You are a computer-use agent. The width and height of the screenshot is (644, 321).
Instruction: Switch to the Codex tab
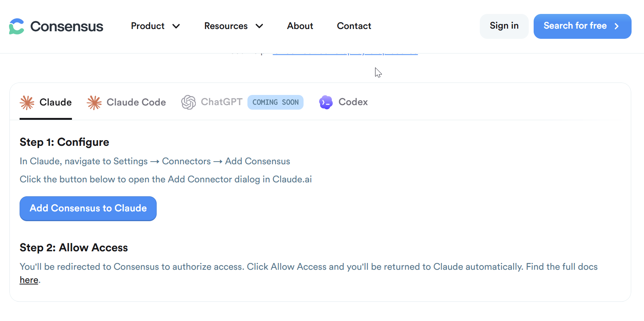[x=343, y=102]
